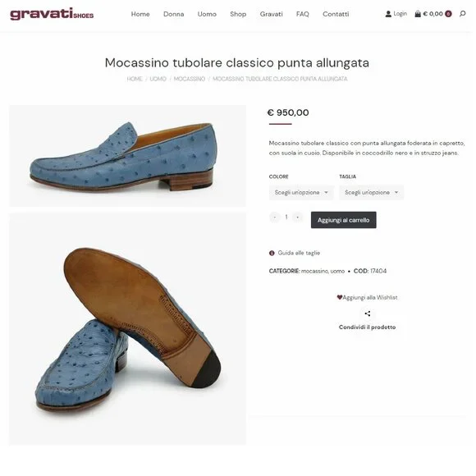Click the quantity input field
Image resolution: width=476 pixels, height=476 pixels.
pyautogui.click(x=286, y=217)
